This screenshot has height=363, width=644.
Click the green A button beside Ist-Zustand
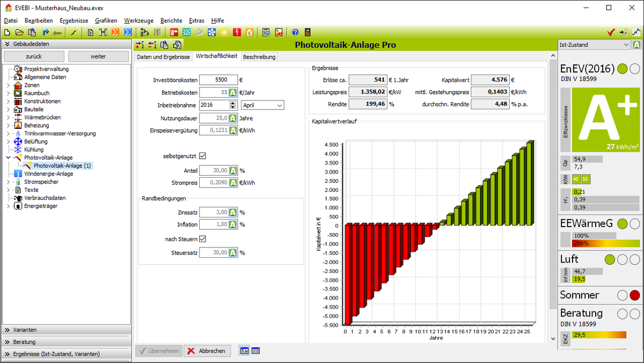click(x=636, y=45)
